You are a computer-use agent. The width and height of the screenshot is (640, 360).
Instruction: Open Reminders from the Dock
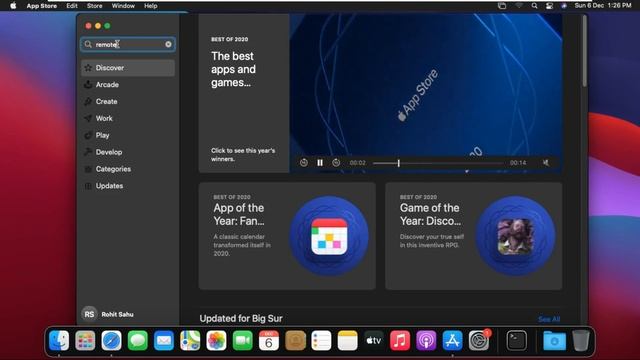click(x=321, y=340)
